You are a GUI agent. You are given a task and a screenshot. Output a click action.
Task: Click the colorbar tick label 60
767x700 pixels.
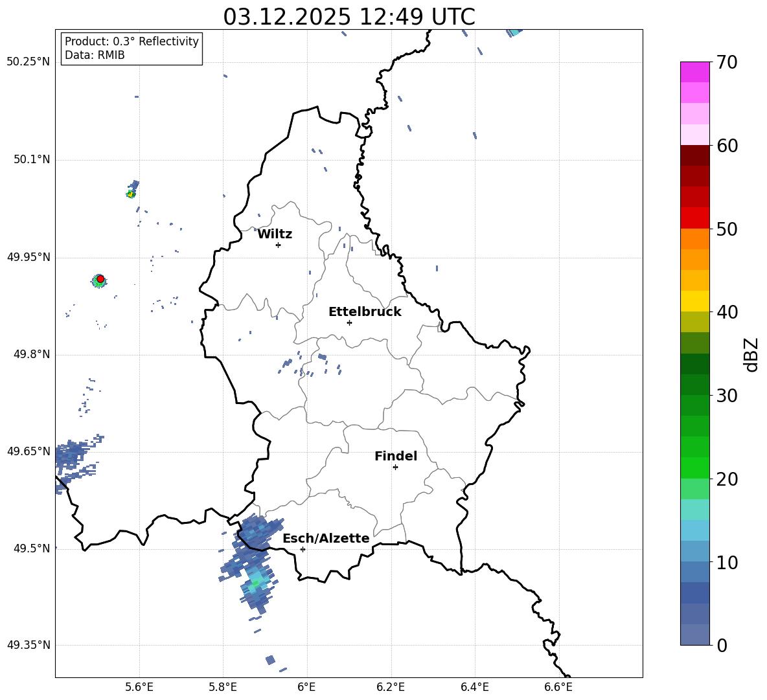pos(727,146)
